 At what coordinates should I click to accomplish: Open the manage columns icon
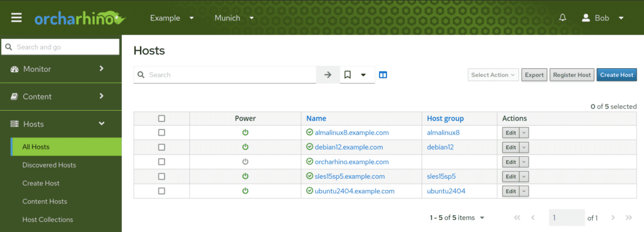(383, 75)
